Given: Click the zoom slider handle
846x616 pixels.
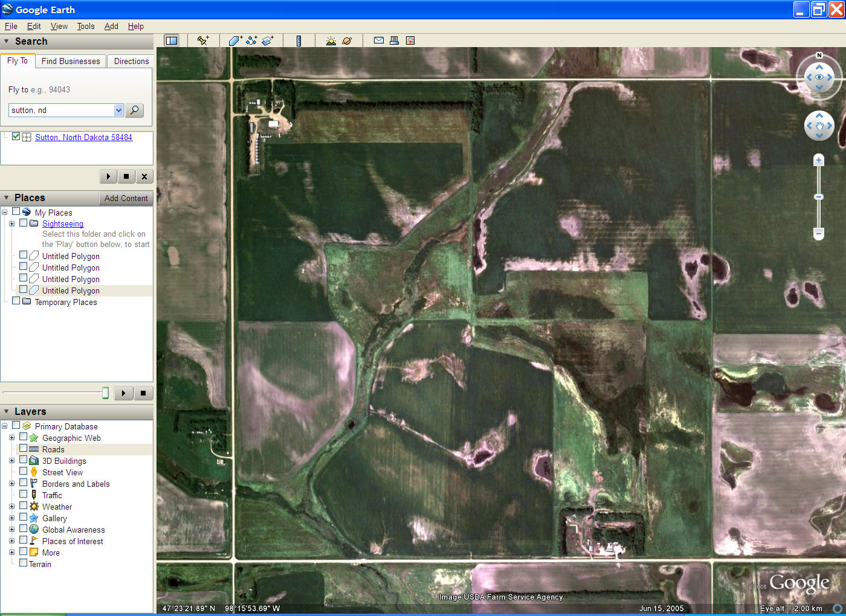Looking at the screenshot, I should pyautogui.click(x=819, y=197).
